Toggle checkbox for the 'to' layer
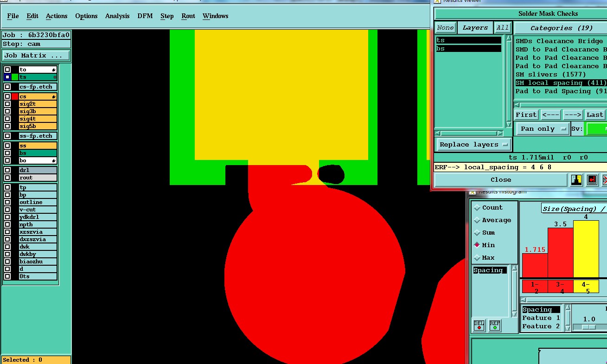This screenshot has height=364, width=607. 7,70
